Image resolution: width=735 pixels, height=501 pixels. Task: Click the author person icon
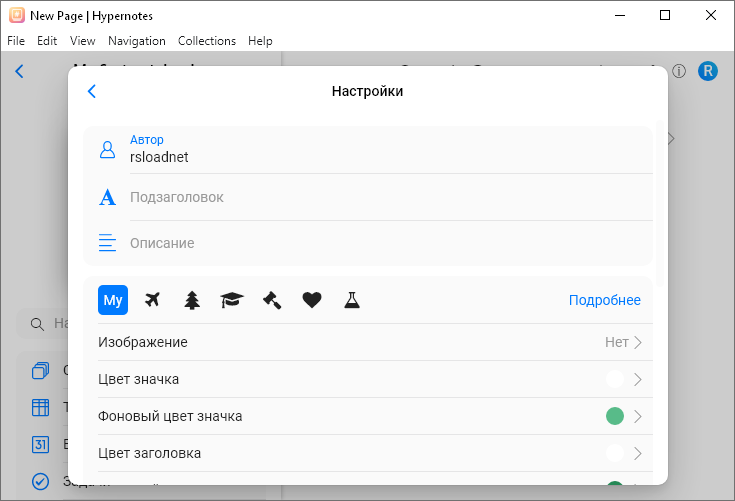[107, 150]
